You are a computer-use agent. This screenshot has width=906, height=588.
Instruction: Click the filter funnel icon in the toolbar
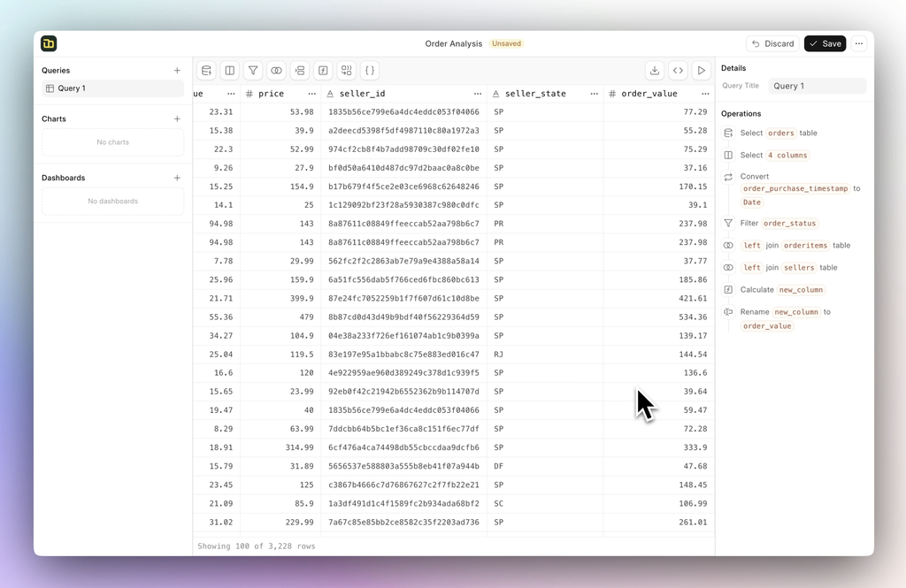pos(253,71)
